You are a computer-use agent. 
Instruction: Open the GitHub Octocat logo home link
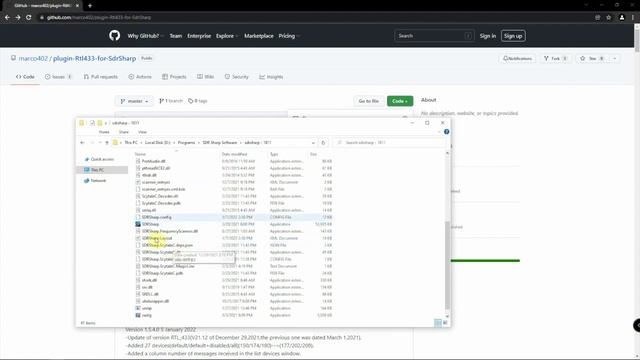coord(115,36)
